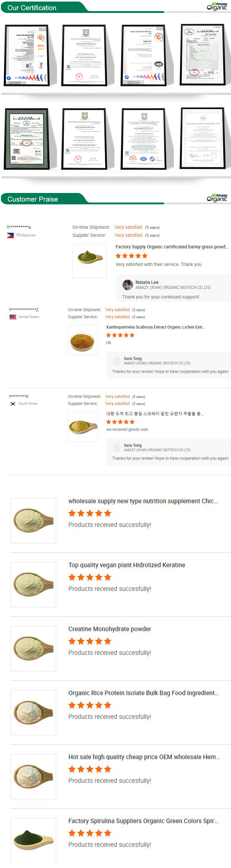The image size is (231, 868).
Task: Click the South Korea flag icon
Action: [x=13, y=403]
